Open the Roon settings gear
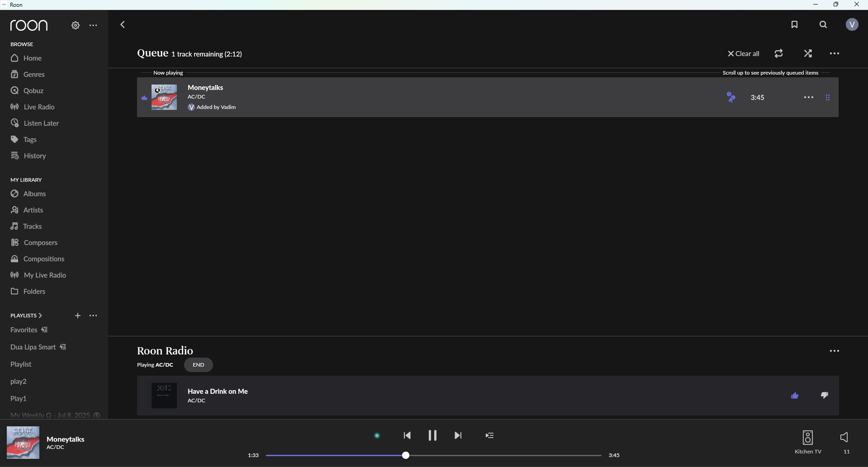 pos(76,26)
